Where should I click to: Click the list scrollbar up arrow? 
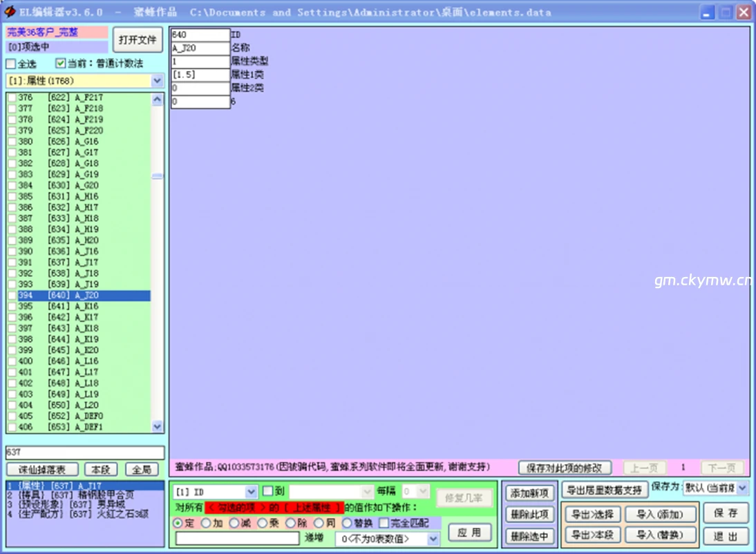tap(157, 99)
